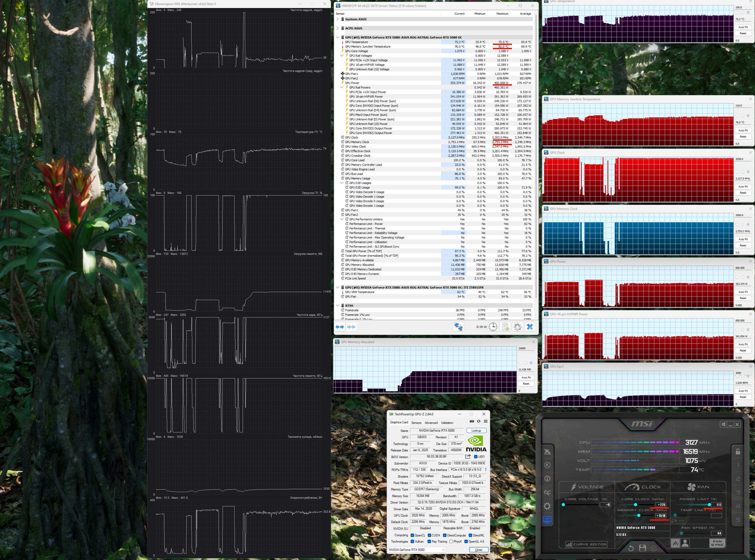This screenshot has width=755, height=560.
Task: Toggle the Ray Tracing checkbox
Action: point(429,542)
